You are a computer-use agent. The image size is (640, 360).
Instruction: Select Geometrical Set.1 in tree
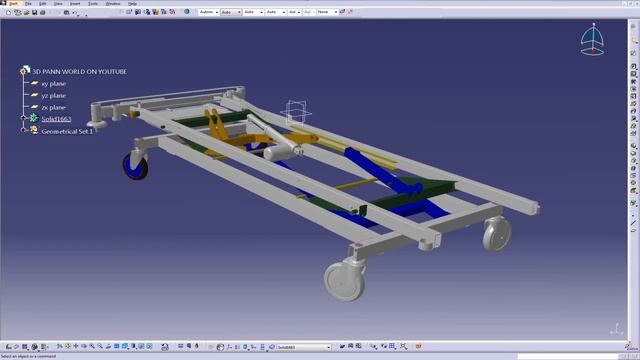coord(67,131)
